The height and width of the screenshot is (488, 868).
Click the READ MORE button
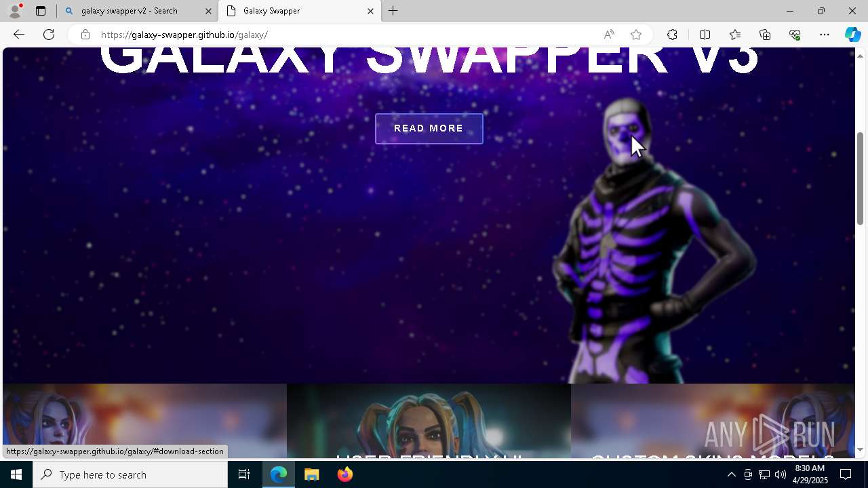tap(429, 129)
